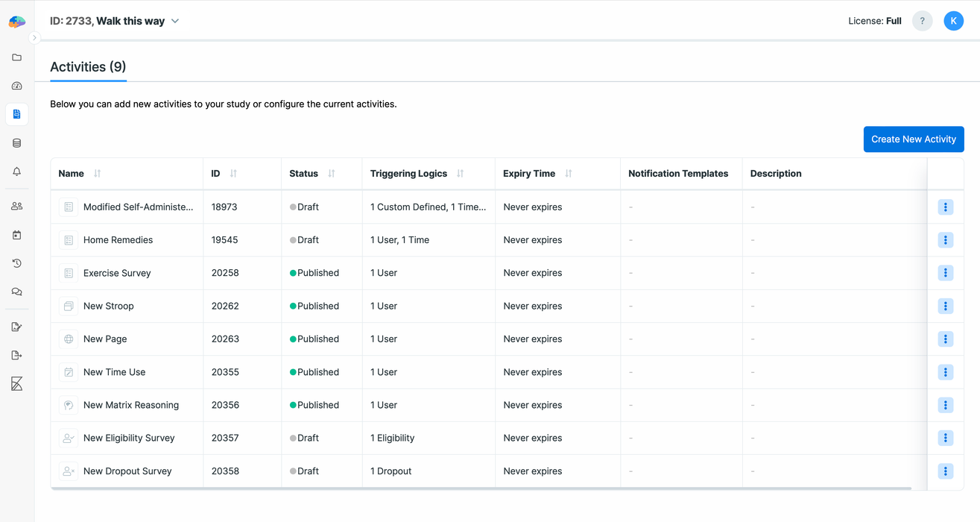Open the action menu for New Dropout Survey
Viewport: 980px width, 522px height.
point(945,471)
